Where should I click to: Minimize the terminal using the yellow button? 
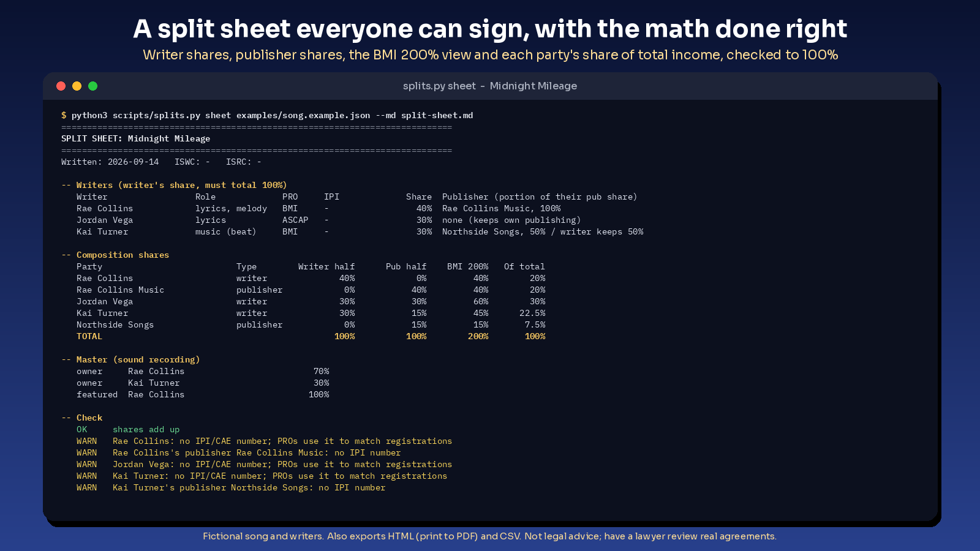pos(77,86)
